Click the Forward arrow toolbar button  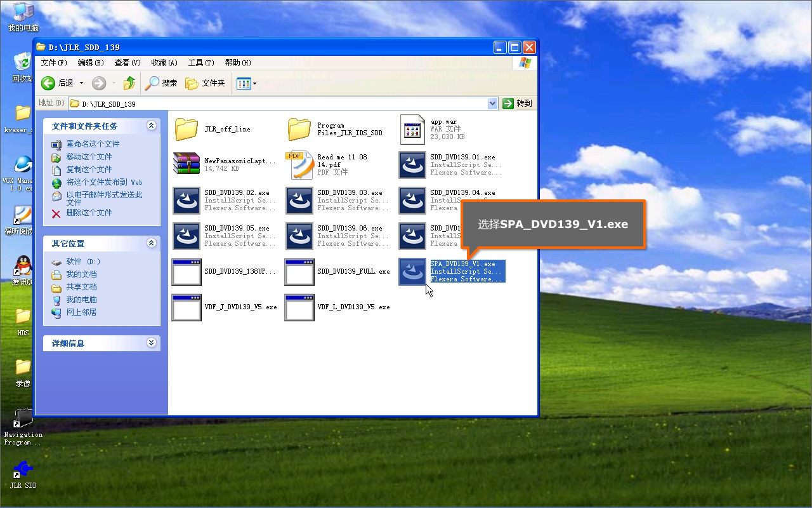(x=99, y=83)
